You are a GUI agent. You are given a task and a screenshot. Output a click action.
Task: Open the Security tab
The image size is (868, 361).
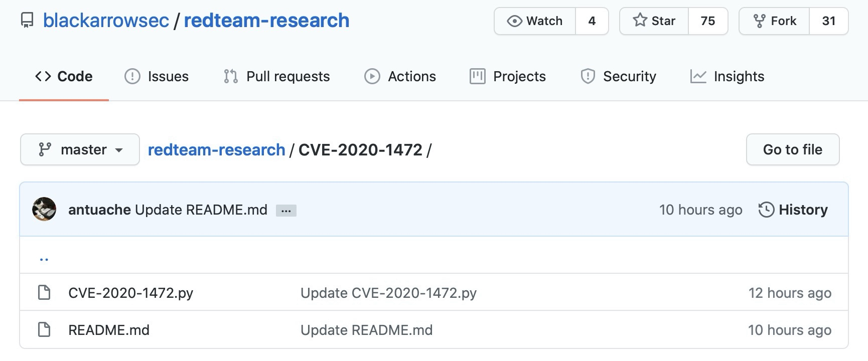point(618,76)
